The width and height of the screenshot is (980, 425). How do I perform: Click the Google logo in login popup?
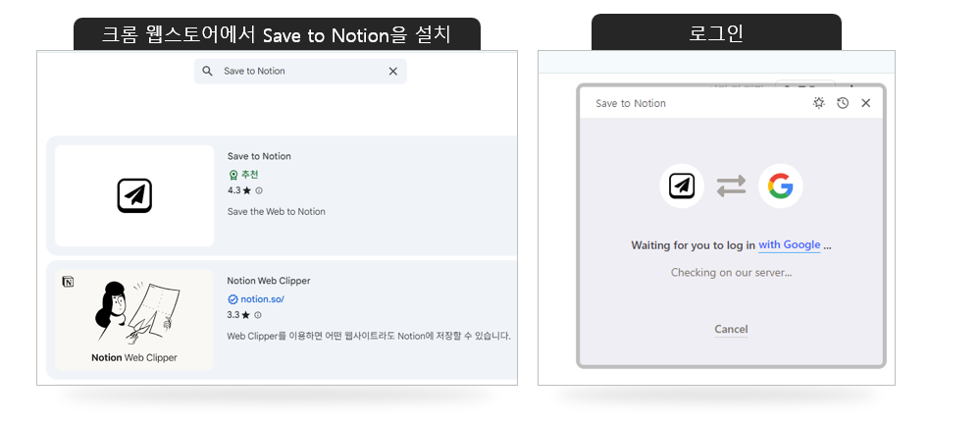(x=781, y=186)
